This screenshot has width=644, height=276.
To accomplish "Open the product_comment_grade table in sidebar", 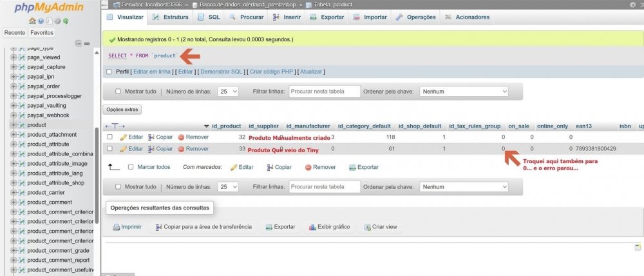I will 58,250.
